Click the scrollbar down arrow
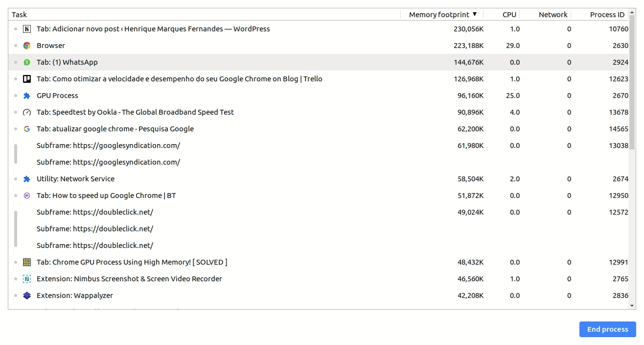This screenshot has height=345, width=644. point(632,305)
